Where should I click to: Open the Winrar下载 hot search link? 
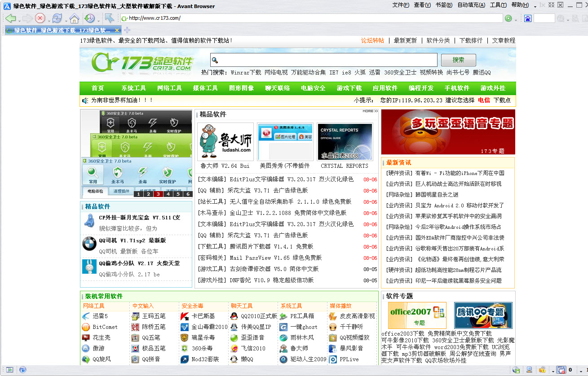pos(246,72)
